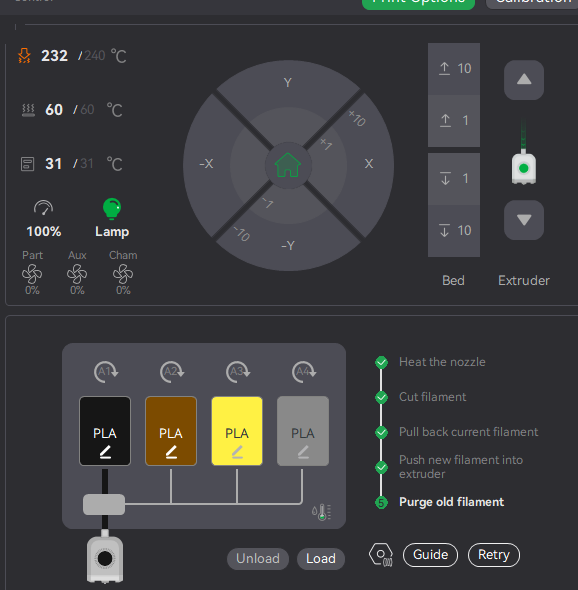578x590 pixels.
Task: Click the Unload filament button
Action: coord(258,558)
